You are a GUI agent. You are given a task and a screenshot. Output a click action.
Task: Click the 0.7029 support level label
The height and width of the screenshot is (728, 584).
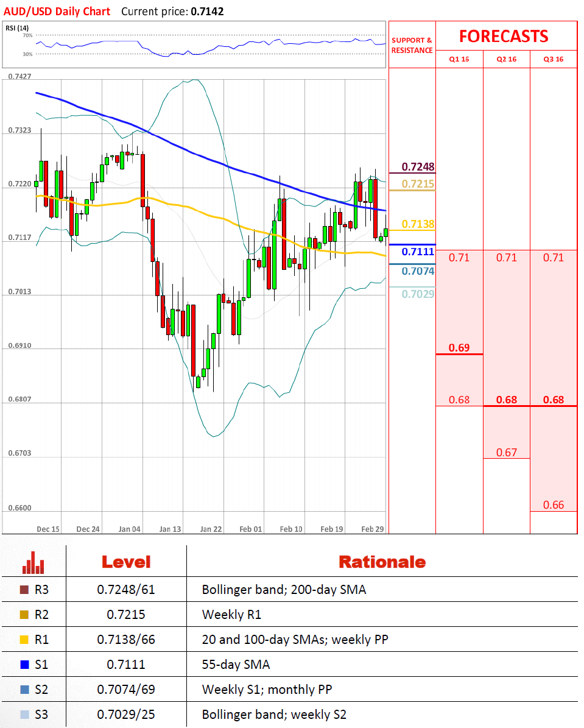418,294
